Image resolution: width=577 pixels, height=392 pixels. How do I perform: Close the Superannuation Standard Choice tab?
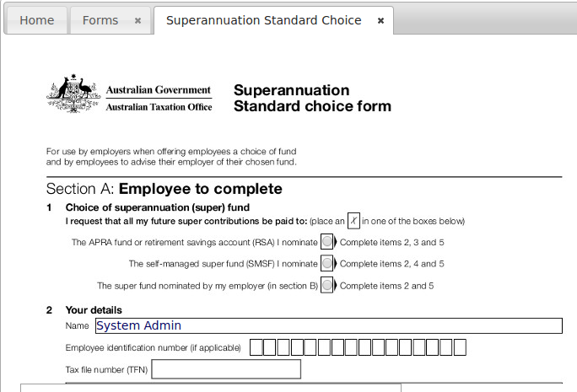[x=380, y=20]
